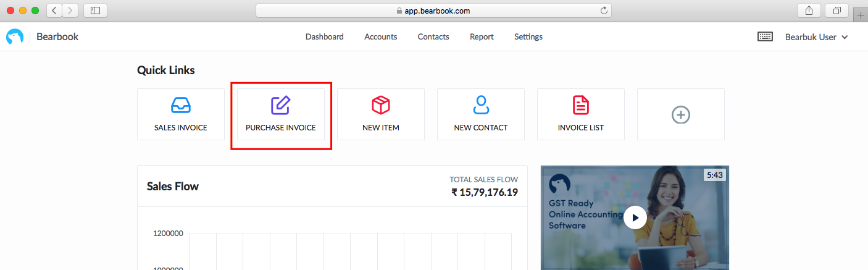This screenshot has width=868, height=270.
Task: Open the Sales Invoice quick link
Action: [181, 114]
